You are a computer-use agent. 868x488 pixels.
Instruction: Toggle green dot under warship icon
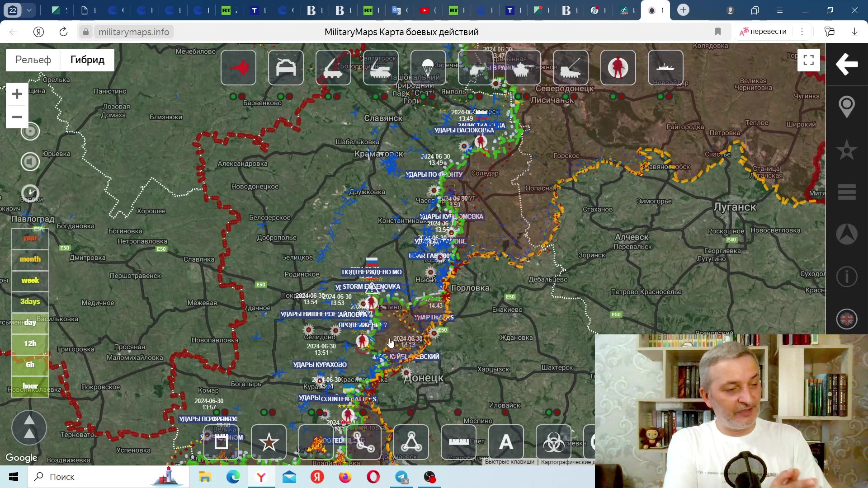coord(660,96)
